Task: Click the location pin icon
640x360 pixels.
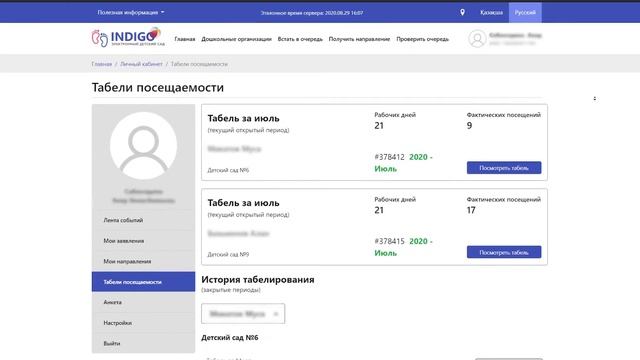Action: pyautogui.click(x=462, y=12)
